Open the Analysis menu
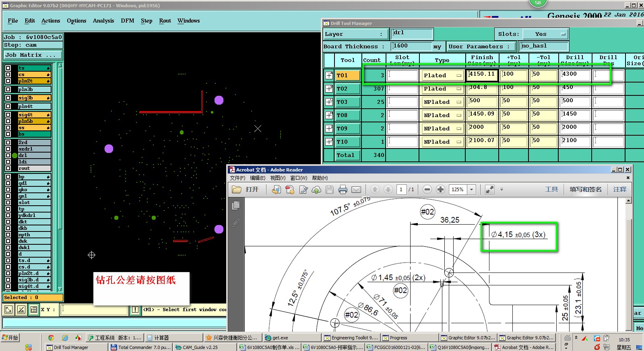This screenshot has width=644, height=351. pos(103,21)
